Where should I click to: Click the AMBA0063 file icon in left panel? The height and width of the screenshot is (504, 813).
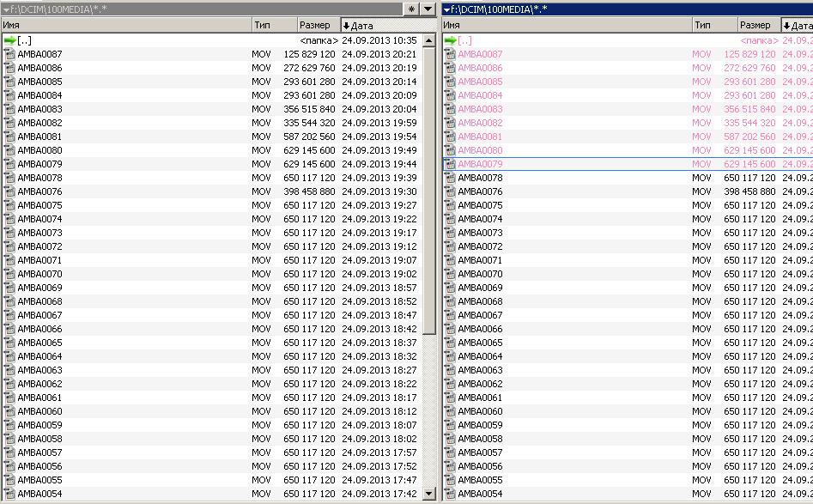pos(9,370)
